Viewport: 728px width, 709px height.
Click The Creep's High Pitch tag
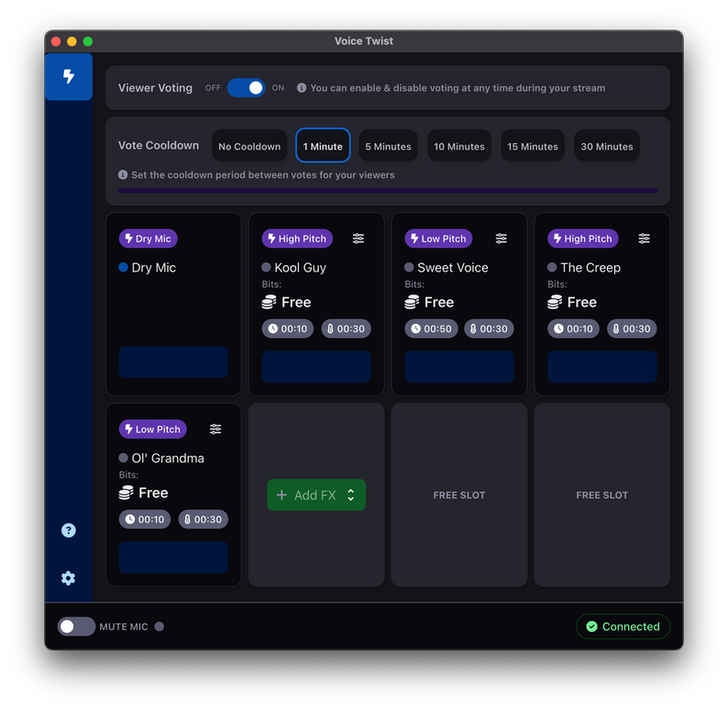(x=583, y=238)
